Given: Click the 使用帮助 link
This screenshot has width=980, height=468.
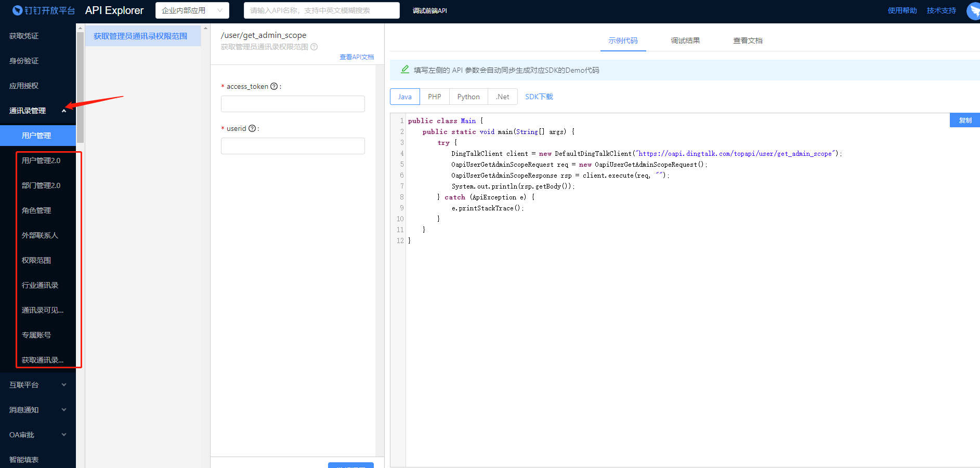Looking at the screenshot, I should 903,10.
